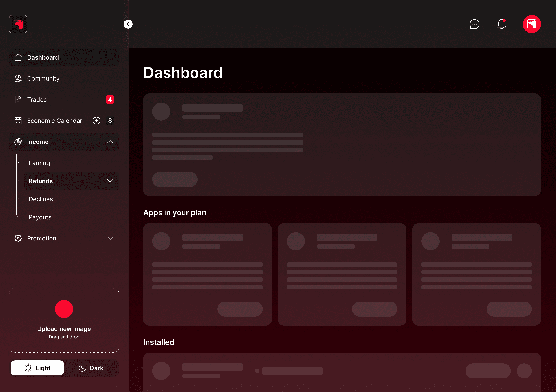556x392 pixels.
Task: Click the chat messages icon
Action: coord(474,24)
